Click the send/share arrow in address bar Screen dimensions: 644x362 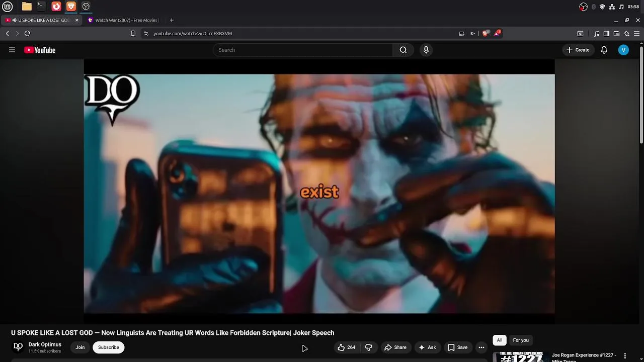pos(472,34)
